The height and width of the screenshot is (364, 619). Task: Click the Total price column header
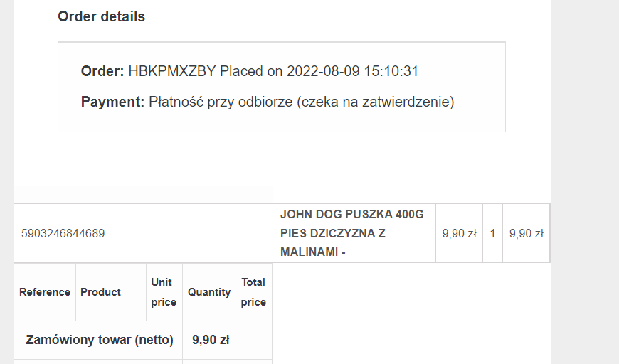(x=253, y=292)
